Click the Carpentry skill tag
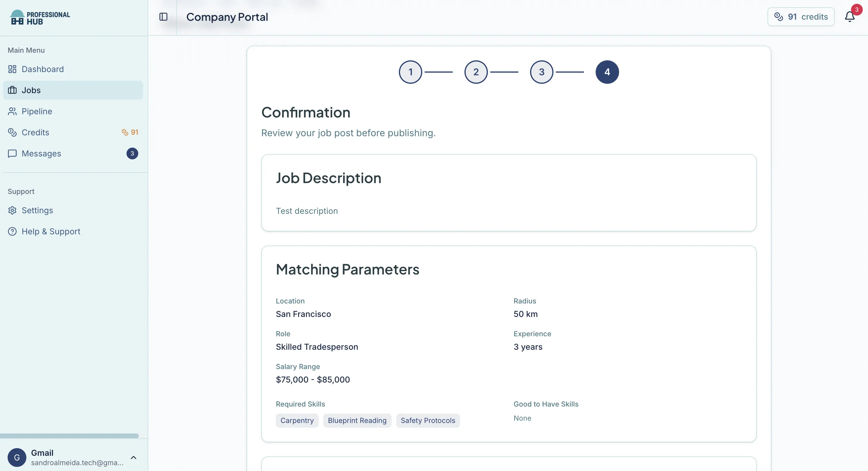 pos(297,420)
